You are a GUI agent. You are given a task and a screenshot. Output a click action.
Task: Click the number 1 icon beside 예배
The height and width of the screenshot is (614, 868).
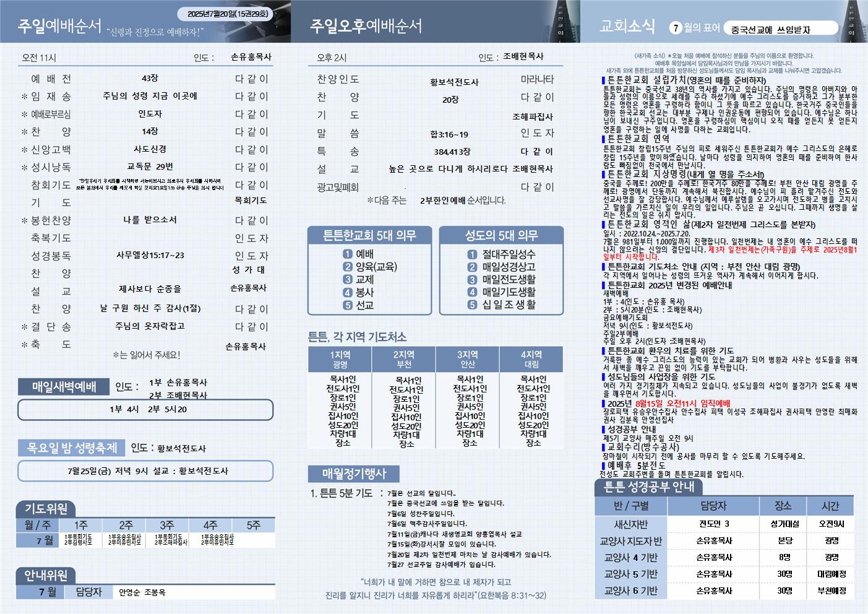(348, 254)
